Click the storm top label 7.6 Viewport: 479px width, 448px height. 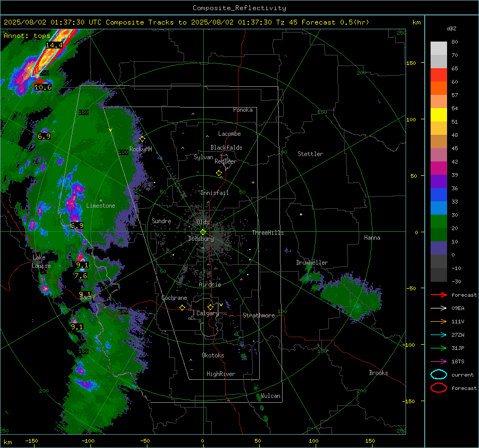(81, 276)
